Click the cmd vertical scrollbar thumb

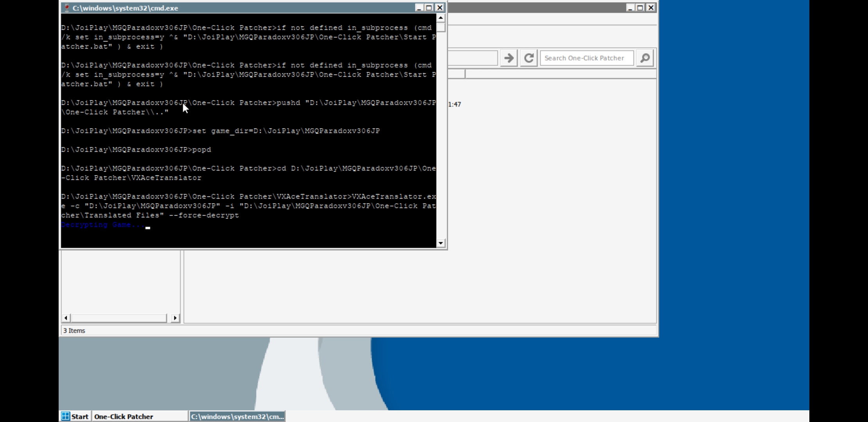tap(441, 27)
